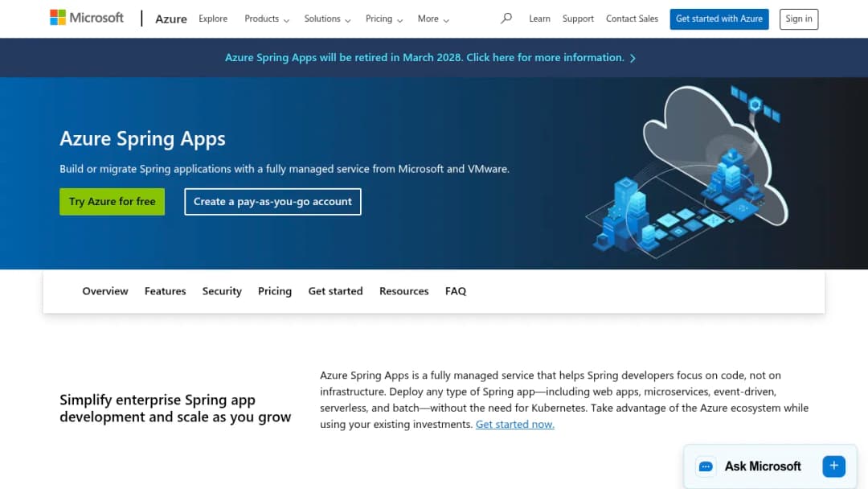Click the Azure Spring Apps heading

[143, 138]
